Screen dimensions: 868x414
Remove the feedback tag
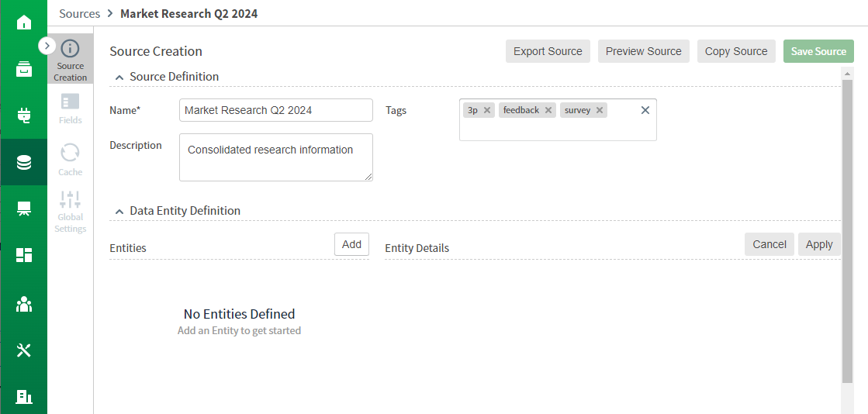coord(548,110)
